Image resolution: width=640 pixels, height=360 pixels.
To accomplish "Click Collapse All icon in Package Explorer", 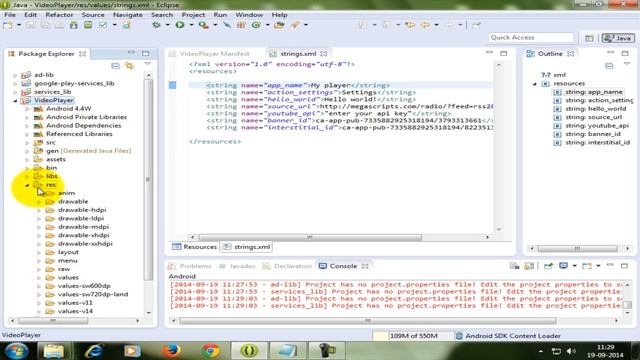I will click(x=116, y=66).
